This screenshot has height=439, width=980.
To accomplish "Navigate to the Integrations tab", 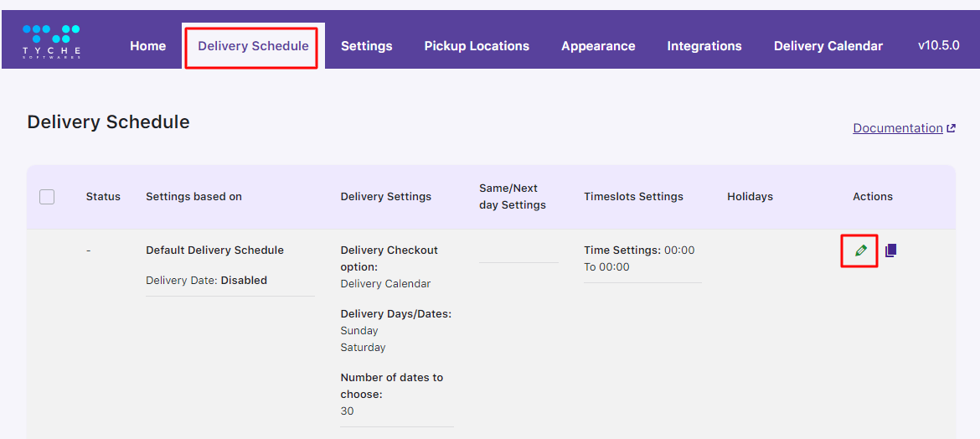I will pyautogui.click(x=704, y=46).
